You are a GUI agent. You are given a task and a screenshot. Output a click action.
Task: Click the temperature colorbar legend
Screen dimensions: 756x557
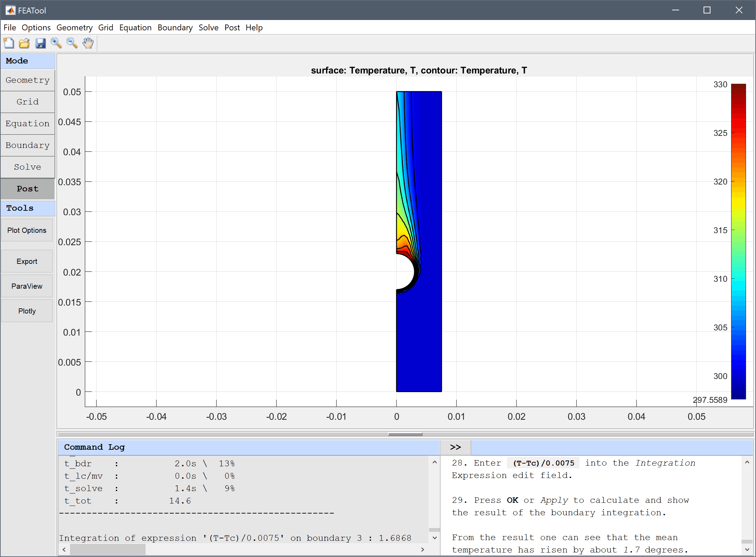tap(738, 241)
